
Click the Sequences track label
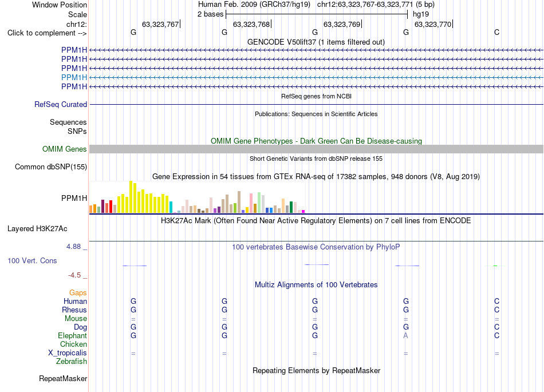pos(68,122)
